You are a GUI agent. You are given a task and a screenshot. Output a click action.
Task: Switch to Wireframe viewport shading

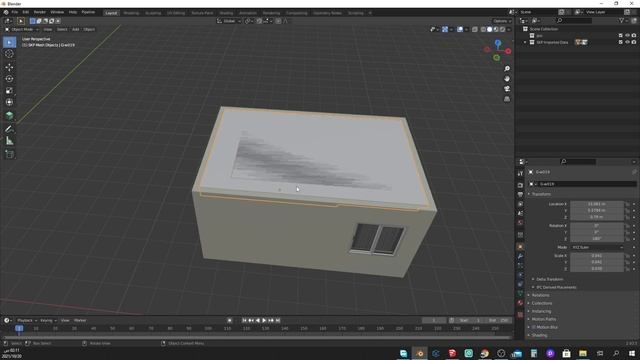484,29
